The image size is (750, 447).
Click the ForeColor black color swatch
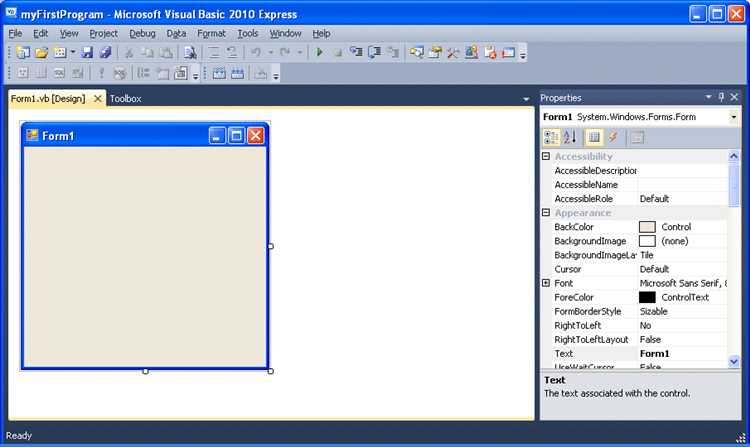pyautogui.click(x=647, y=297)
